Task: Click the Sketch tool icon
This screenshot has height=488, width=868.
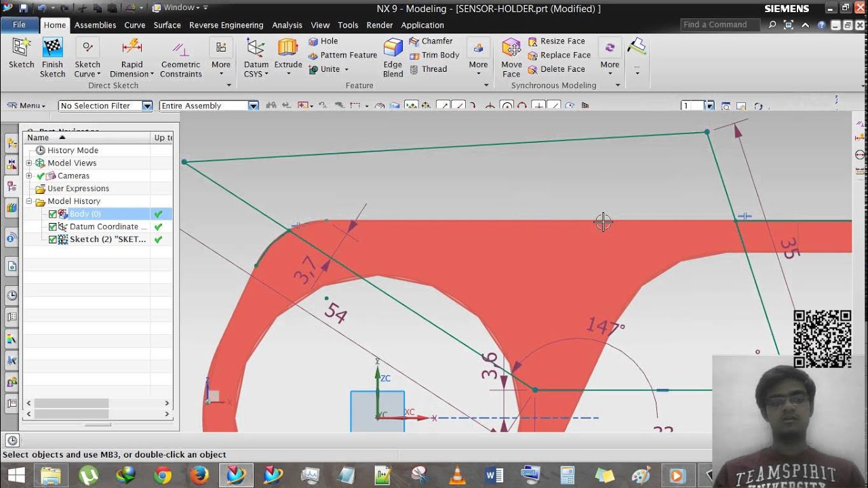Action: (x=21, y=47)
